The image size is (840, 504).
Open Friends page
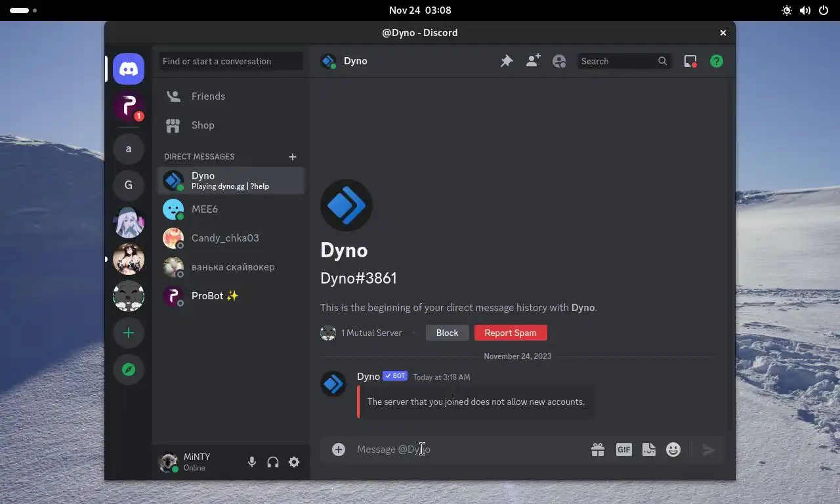point(231,96)
